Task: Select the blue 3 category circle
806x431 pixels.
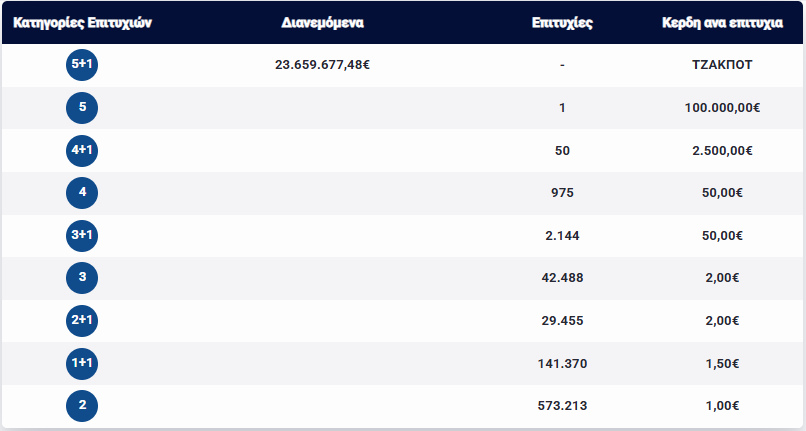Action: point(82,278)
